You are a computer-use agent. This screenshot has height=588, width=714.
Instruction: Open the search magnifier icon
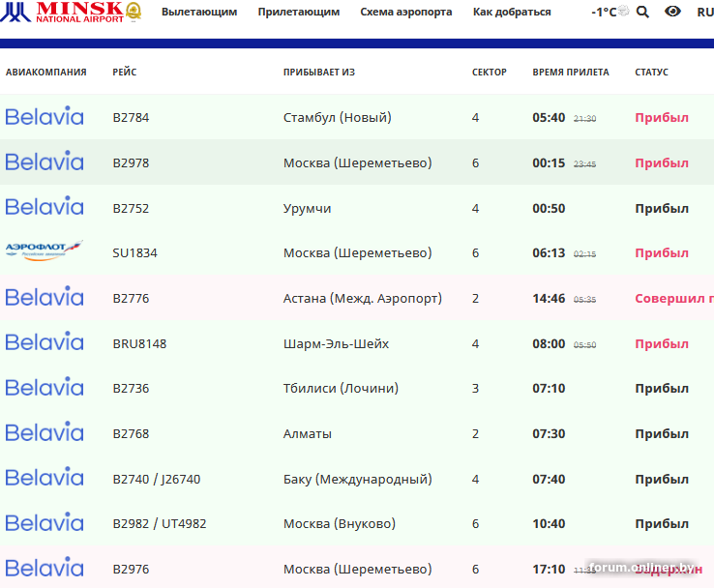tap(642, 12)
